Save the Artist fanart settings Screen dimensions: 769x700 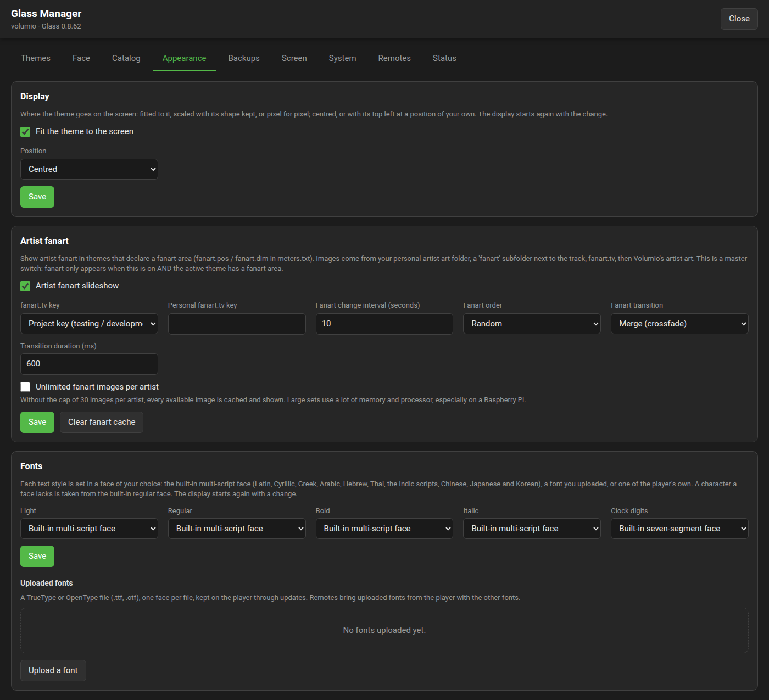click(x=37, y=422)
